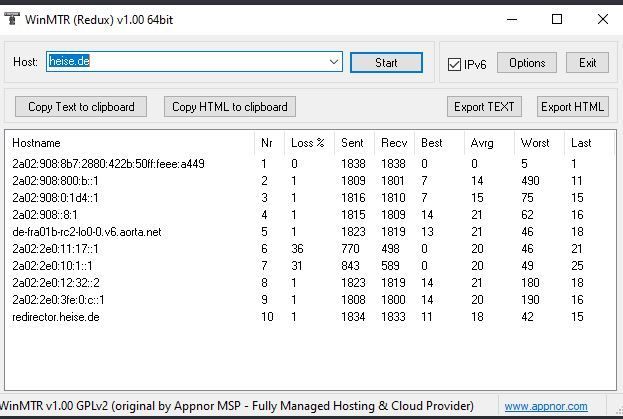
Task: Copy Text to clipboard
Action: pyautogui.click(x=81, y=107)
